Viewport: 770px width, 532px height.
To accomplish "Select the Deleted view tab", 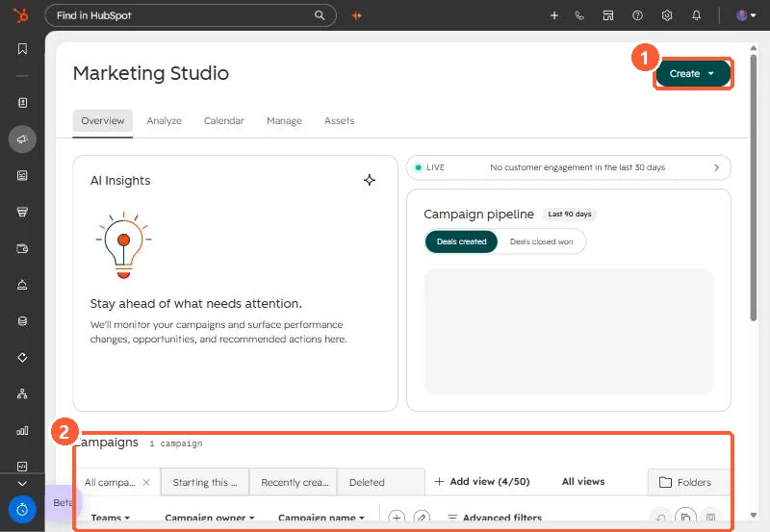I will [x=381, y=482].
